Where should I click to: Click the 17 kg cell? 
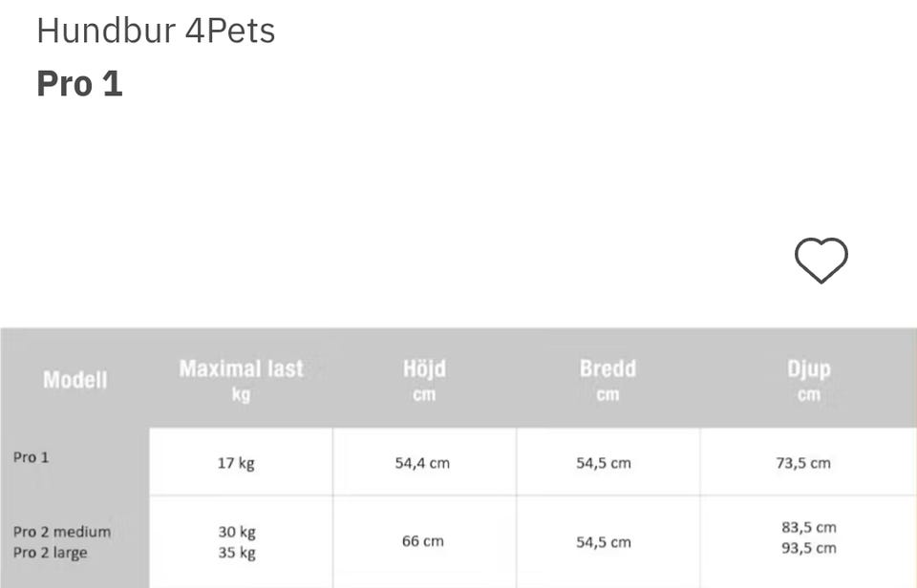tap(236, 464)
